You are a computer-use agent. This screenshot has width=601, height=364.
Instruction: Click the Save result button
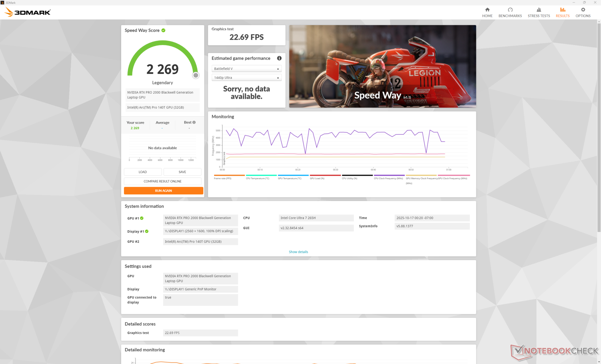pyautogui.click(x=182, y=172)
